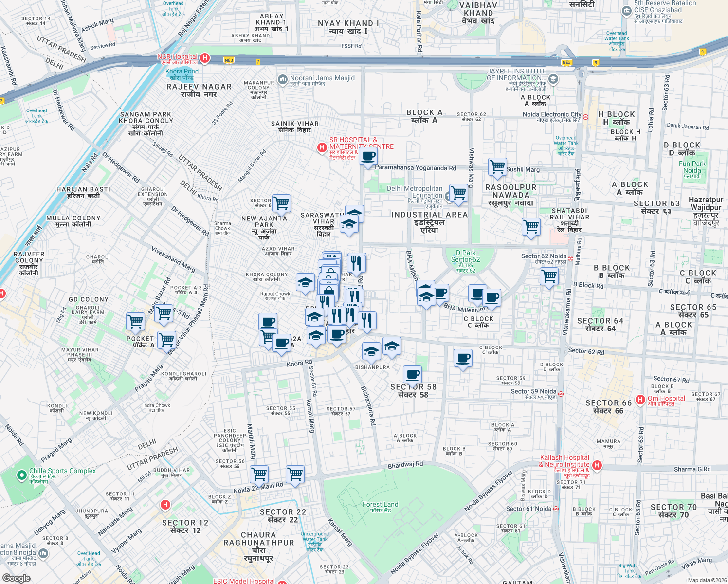Image resolution: width=728 pixels, height=584 pixels.
Task: Click the NCR Hospital red marker
Action: click(x=205, y=57)
